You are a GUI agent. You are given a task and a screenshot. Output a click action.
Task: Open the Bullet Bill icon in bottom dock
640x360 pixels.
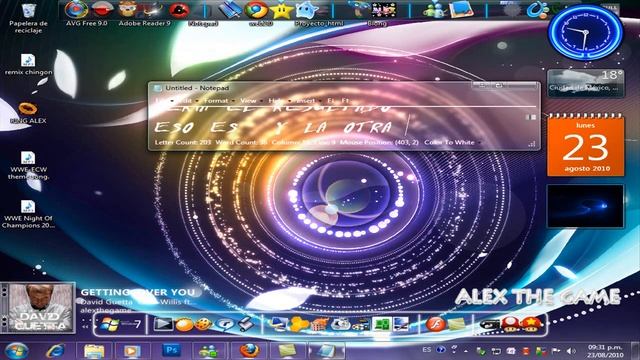489,325
